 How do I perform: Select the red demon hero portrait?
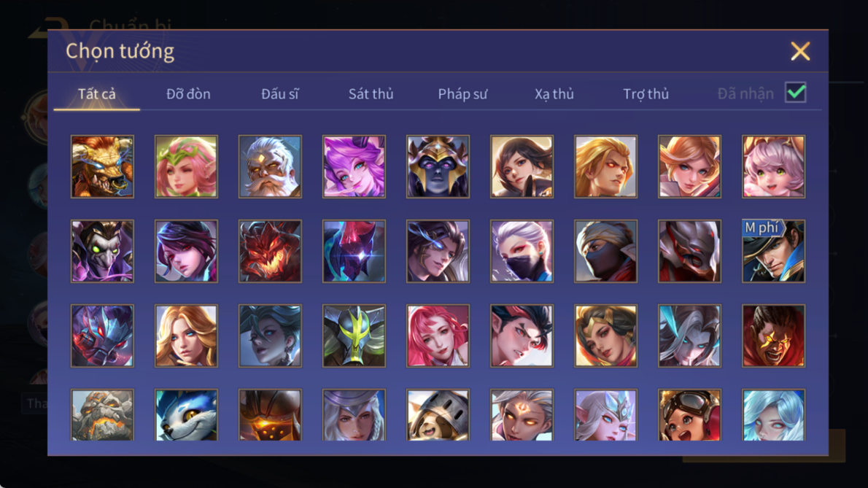click(270, 251)
